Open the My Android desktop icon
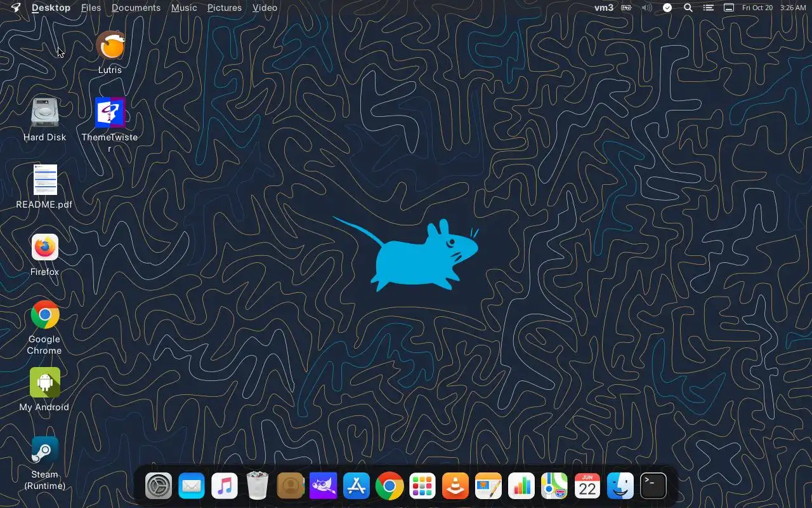The width and height of the screenshot is (812, 508). click(x=44, y=382)
